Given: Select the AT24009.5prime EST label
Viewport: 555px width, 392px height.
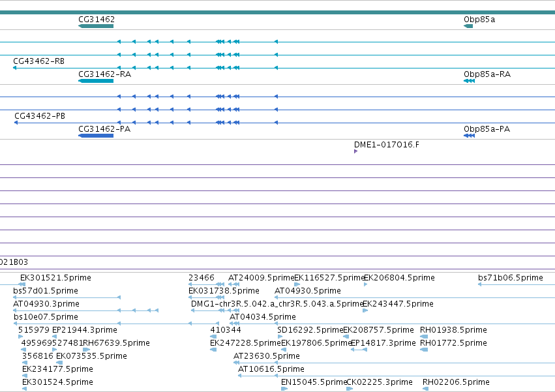Looking at the screenshot, I should click(262, 278).
